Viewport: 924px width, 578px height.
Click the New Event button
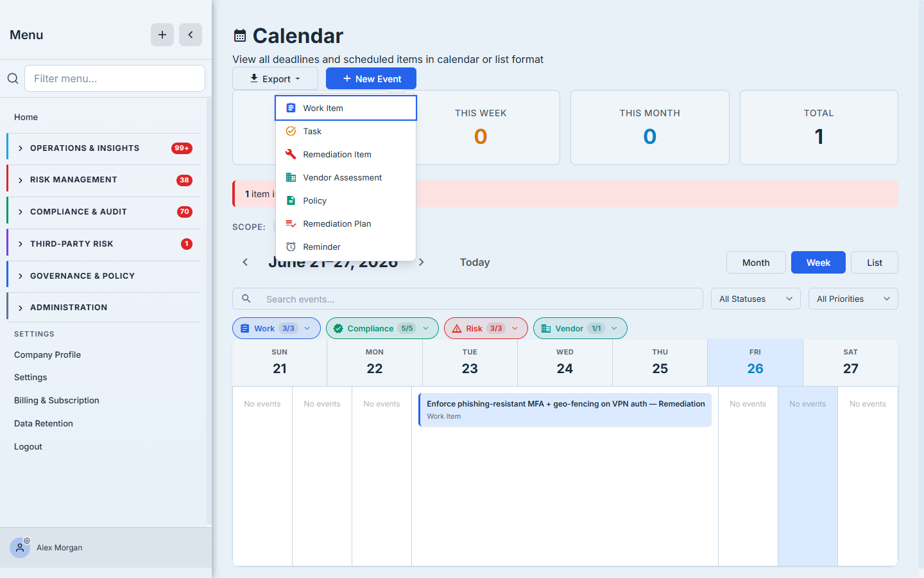(x=371, y=78)
